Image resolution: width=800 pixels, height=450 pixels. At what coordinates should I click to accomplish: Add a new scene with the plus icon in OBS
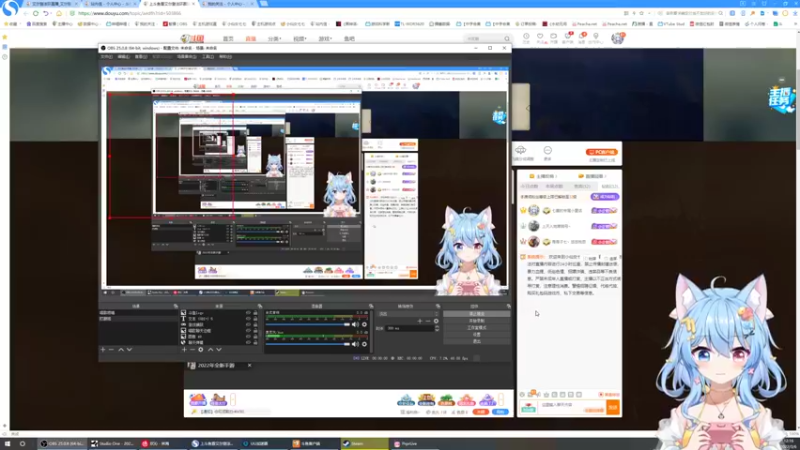coord(103,350)
